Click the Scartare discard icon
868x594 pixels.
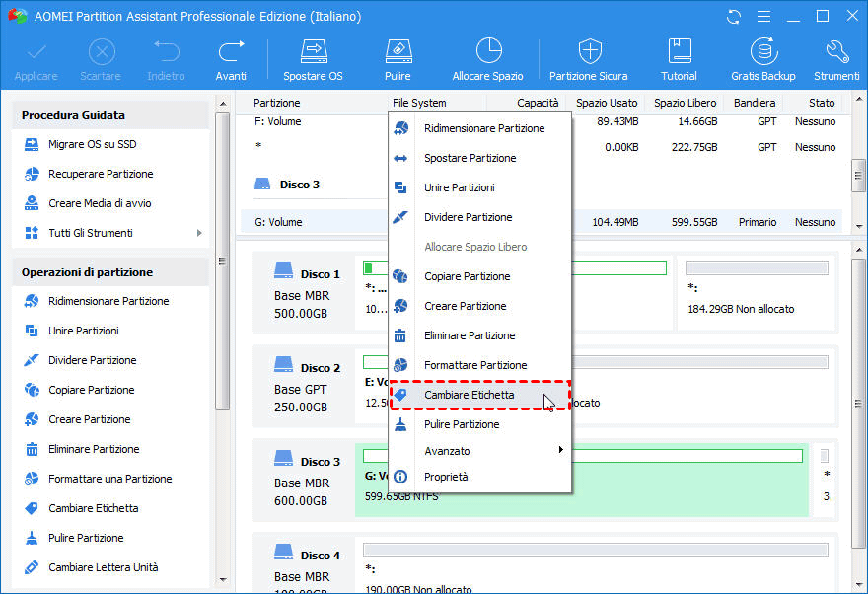[101, 60]
